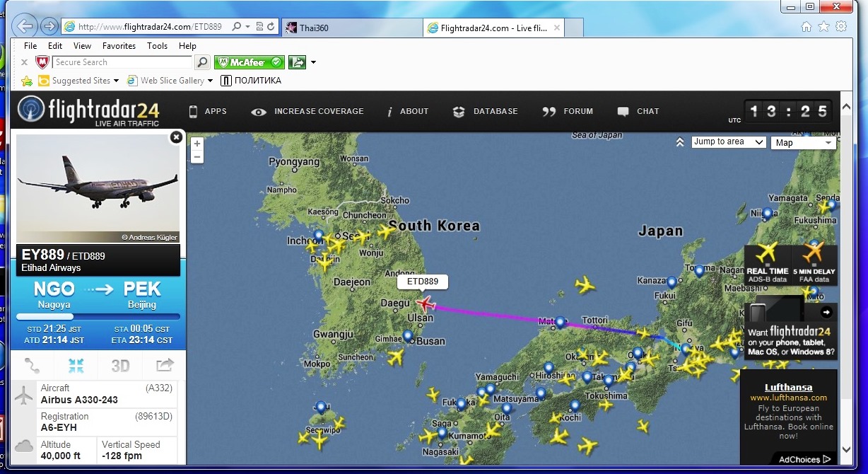Click the Vertical Speed -128 fpm value
Viewport: 868px width, 474px height.
[122, 456]
